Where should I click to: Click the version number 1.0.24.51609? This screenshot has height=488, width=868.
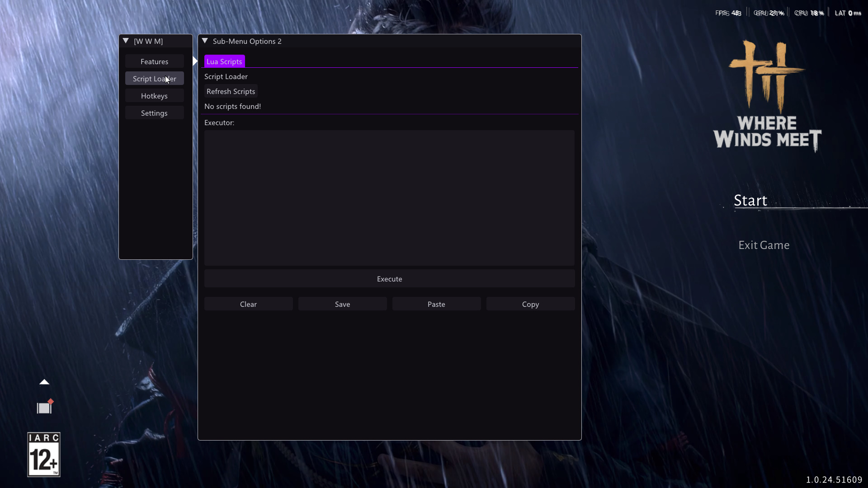click(x=834, y=479)
